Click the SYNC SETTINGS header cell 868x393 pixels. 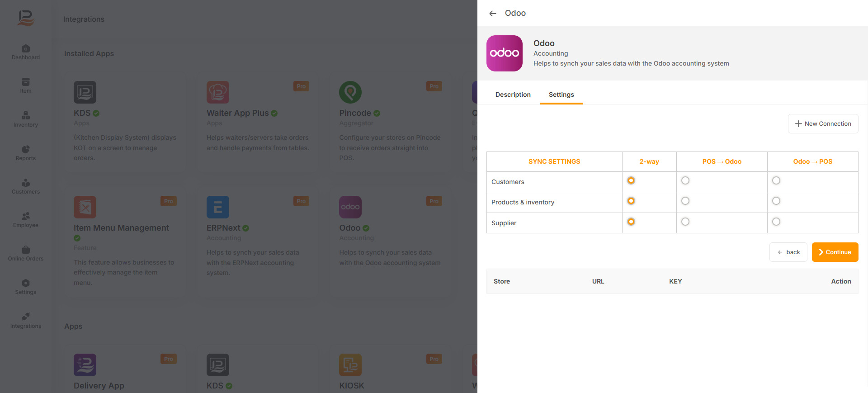click(554, 161)
